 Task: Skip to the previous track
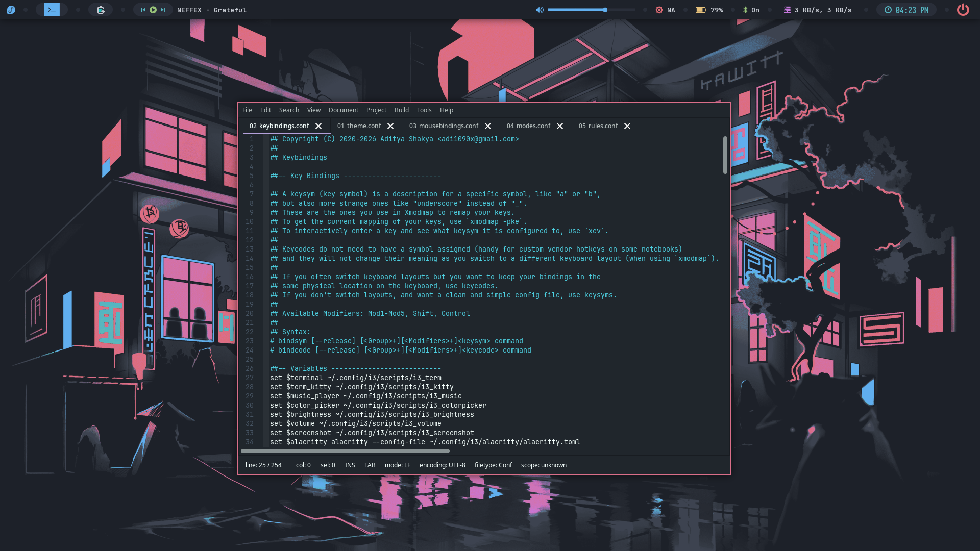coord(143,10)
